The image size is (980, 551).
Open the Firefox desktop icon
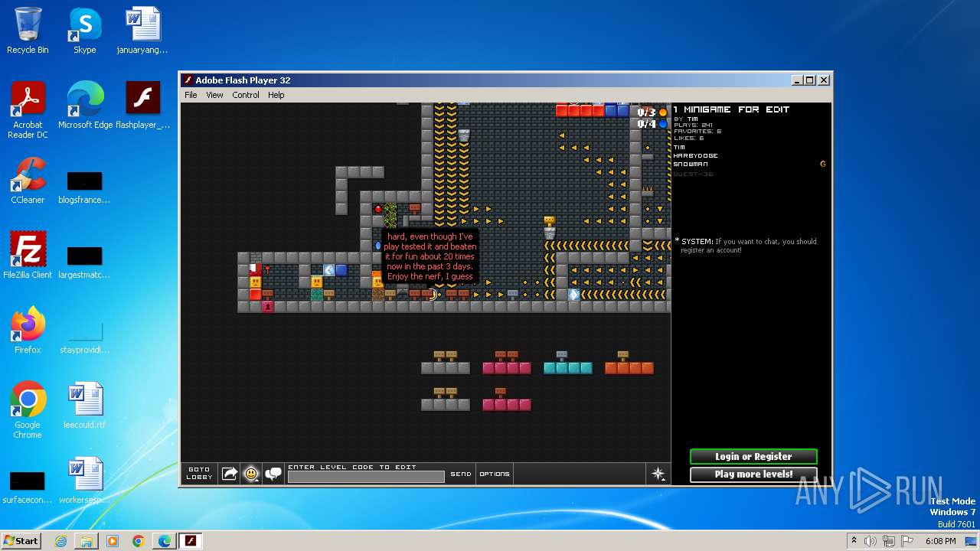tap(28, 331)
